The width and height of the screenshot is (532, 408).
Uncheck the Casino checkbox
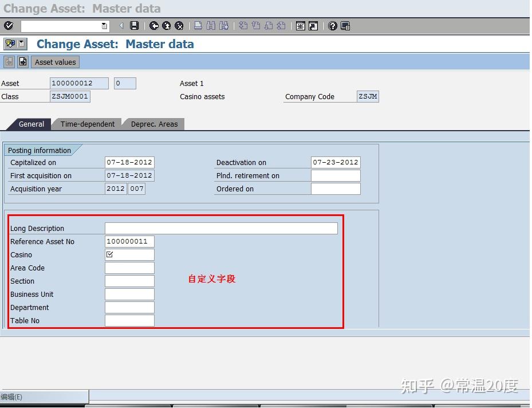109,254
